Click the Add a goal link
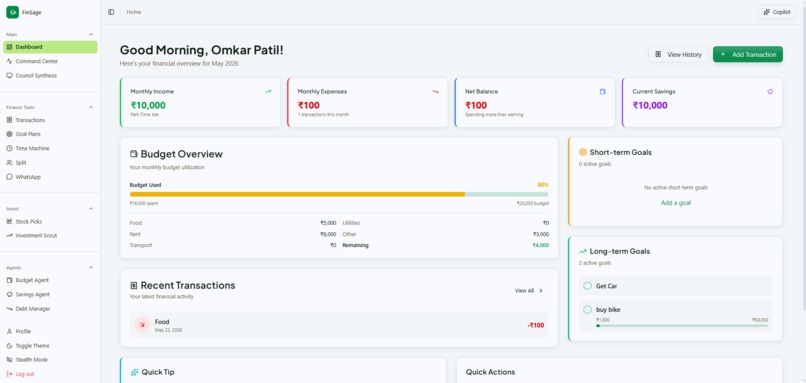Screen dimensions: 806x383 pos(675,203)
